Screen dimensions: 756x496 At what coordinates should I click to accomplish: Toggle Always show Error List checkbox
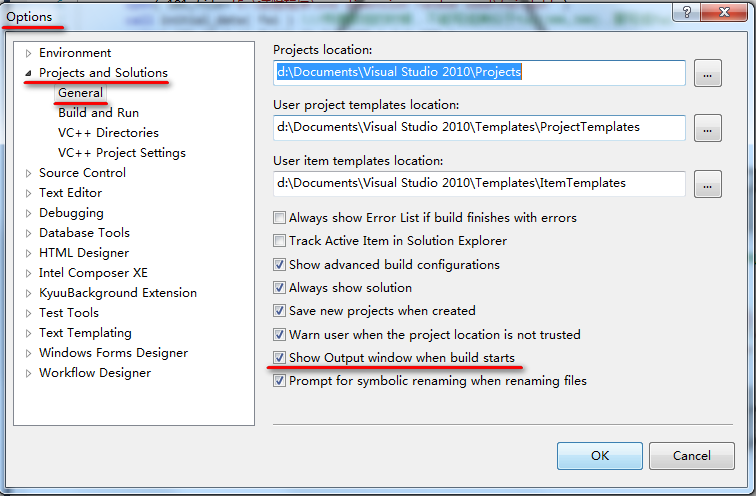coord(280,218)
